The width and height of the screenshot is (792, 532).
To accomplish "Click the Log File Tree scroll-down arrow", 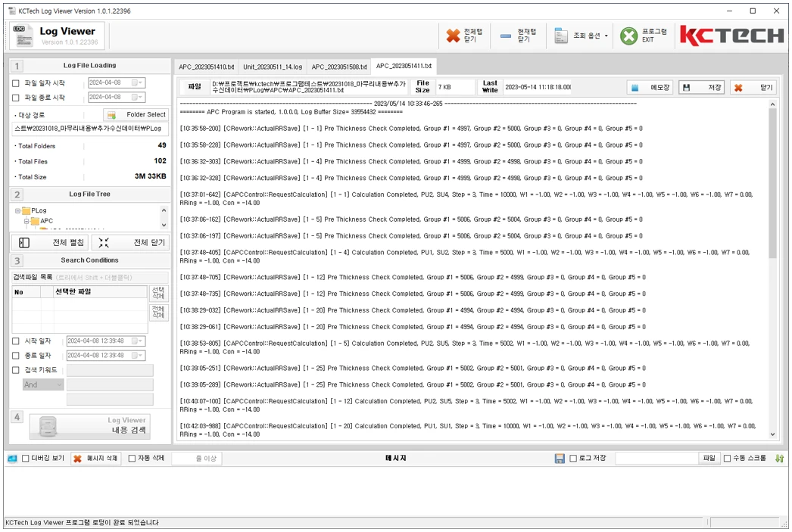I will [x=164, y=225].
